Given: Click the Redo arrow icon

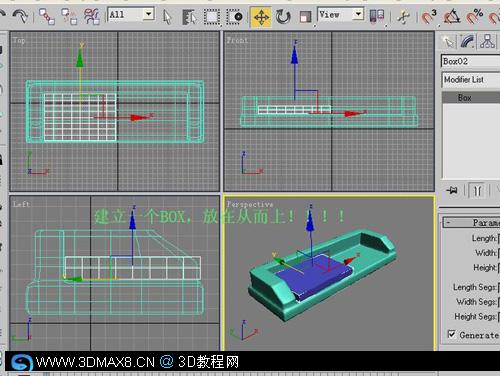Looking at the screenshot, I should pos(20,16).
